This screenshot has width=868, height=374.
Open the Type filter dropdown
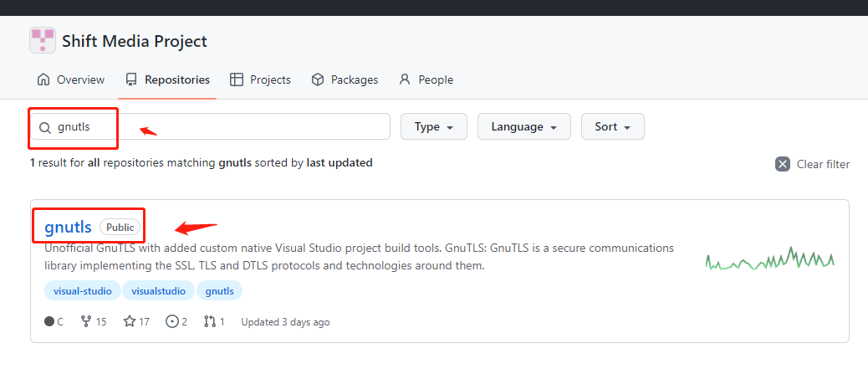[x=434, y=127]
